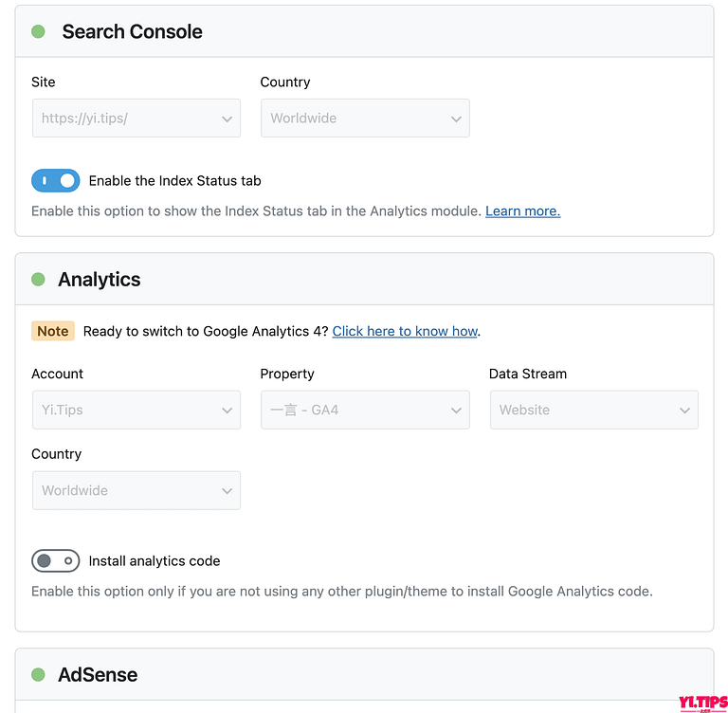Open the Learn more link

coord(523,210)
